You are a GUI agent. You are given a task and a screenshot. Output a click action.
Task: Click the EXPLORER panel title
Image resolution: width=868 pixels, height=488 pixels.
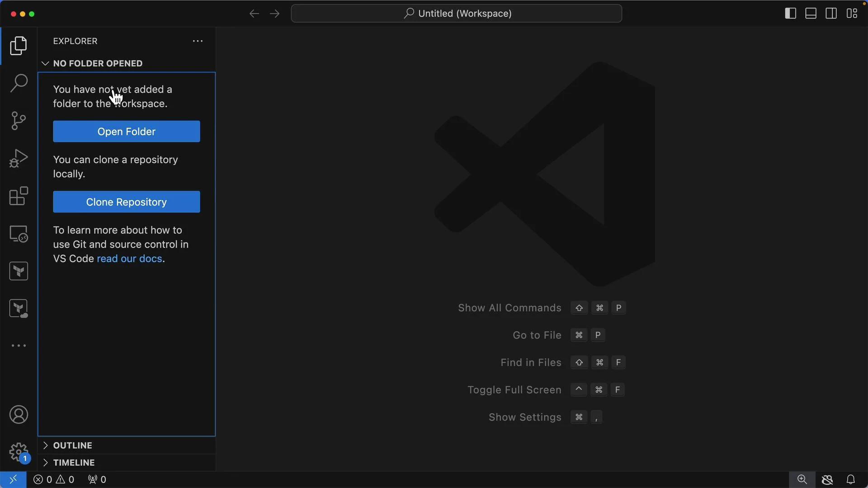point(75,41)
